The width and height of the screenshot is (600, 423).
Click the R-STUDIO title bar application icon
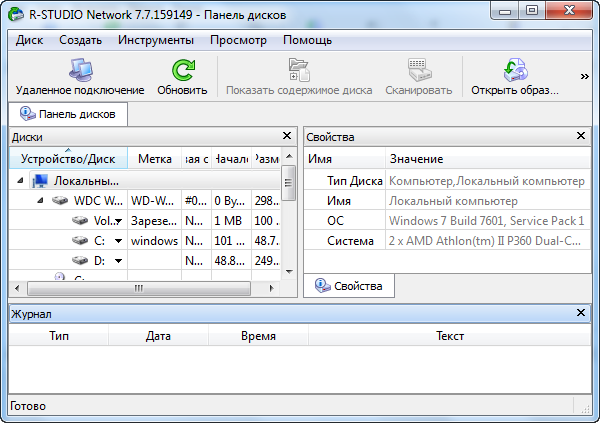[x=16, y=15]
